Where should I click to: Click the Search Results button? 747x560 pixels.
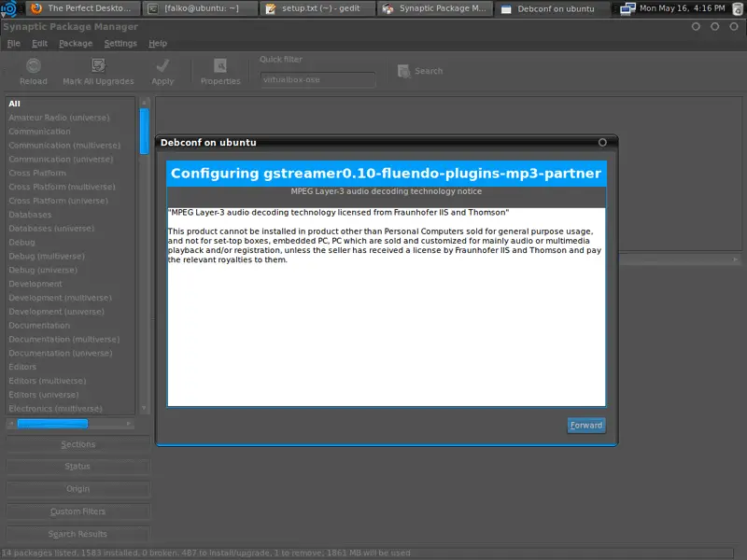(78, 534)
